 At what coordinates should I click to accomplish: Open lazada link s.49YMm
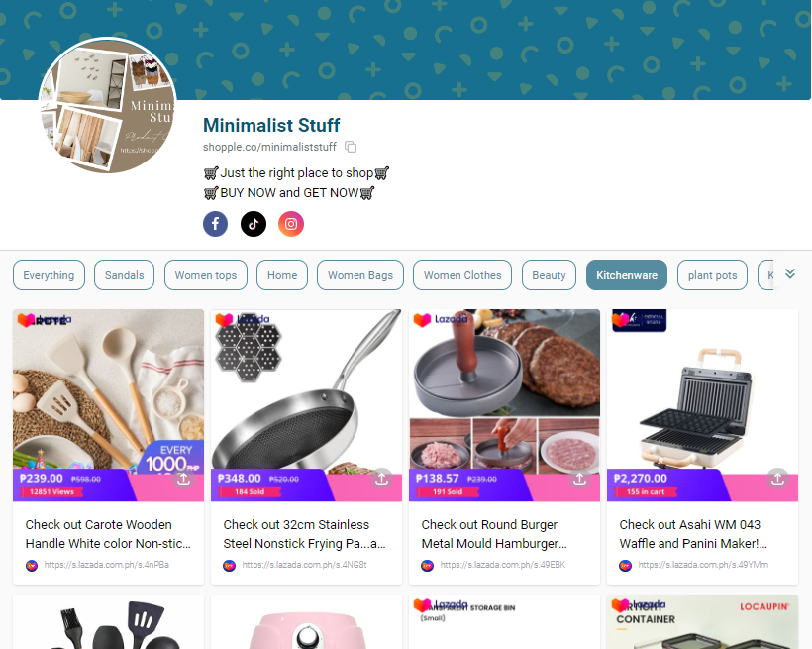pyautogui.click(x=703, y=565)
